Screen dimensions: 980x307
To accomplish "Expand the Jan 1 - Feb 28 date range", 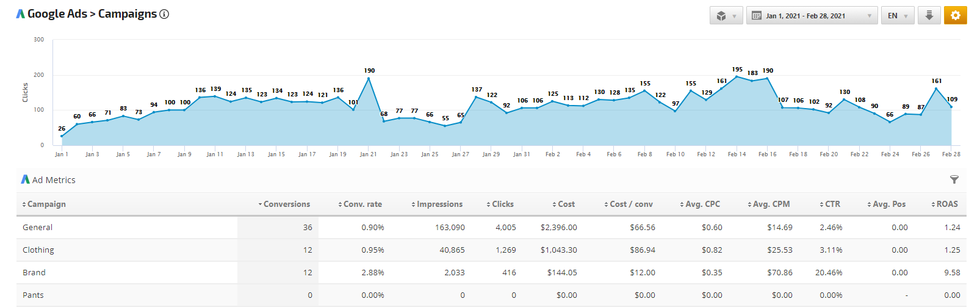I will pyautogui.click(x=812, y=16).
